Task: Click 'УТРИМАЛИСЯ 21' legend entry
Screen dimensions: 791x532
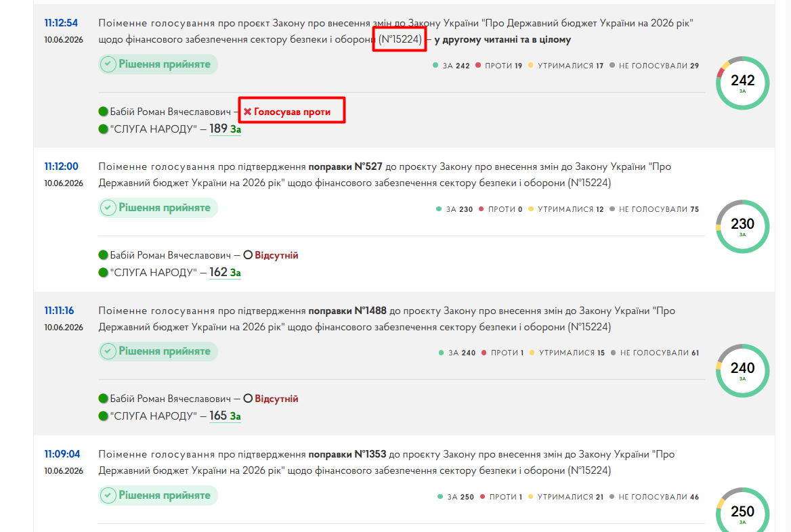Action: coord(565,497)
